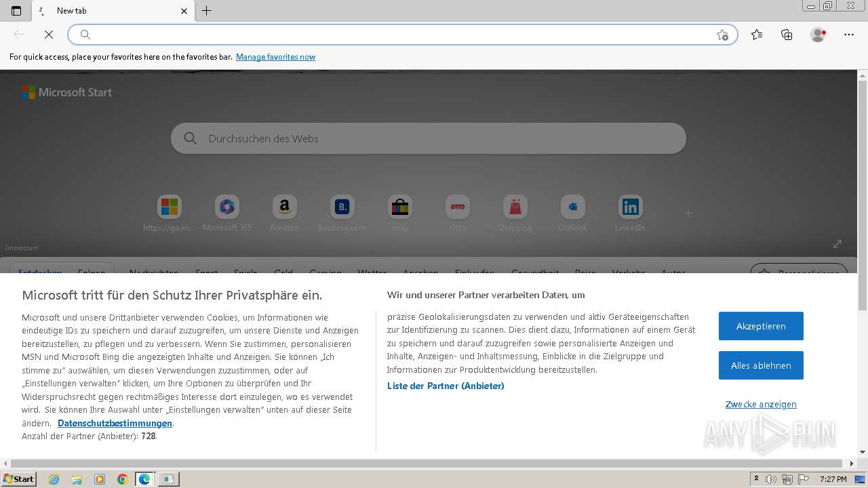
Task: Add this page to favorites star
Action: pos(722,35)
